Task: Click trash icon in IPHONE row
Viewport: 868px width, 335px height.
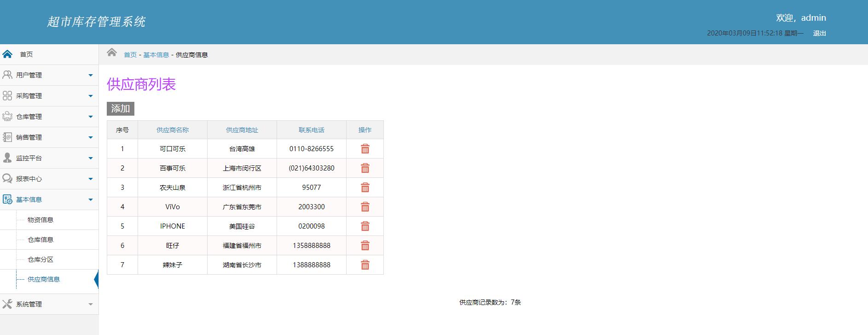Action: pyautogui.click(x=365, y=226)
